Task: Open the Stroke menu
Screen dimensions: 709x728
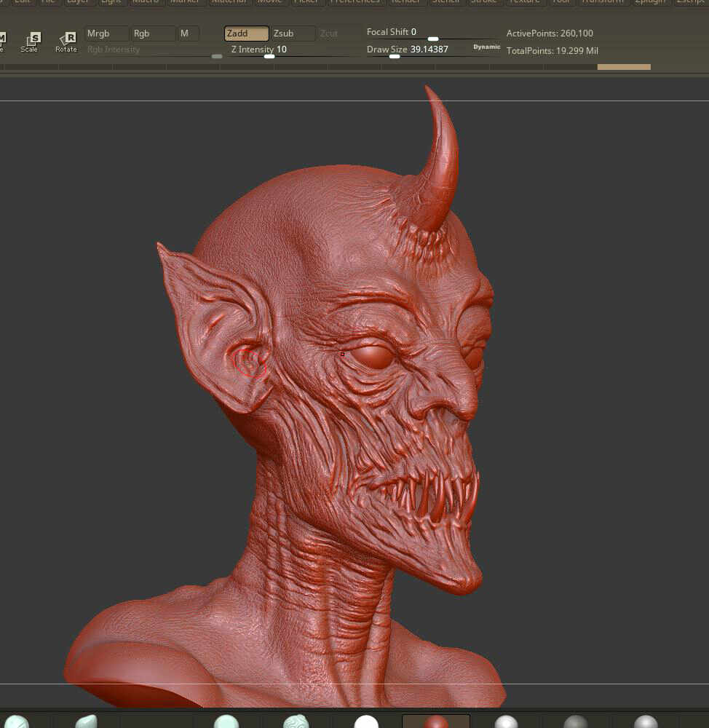Action: tap(484, 2)
